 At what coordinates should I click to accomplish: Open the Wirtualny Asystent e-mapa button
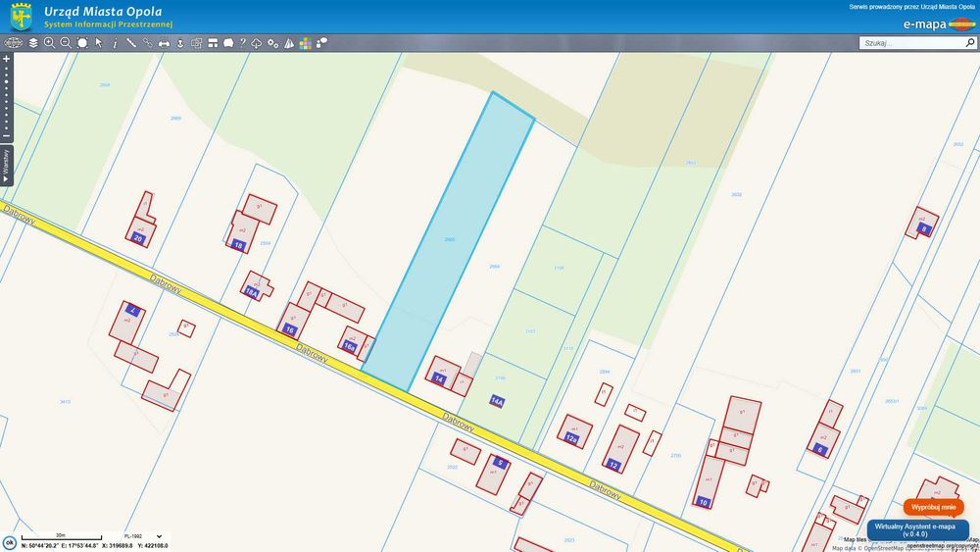(917, 530)
